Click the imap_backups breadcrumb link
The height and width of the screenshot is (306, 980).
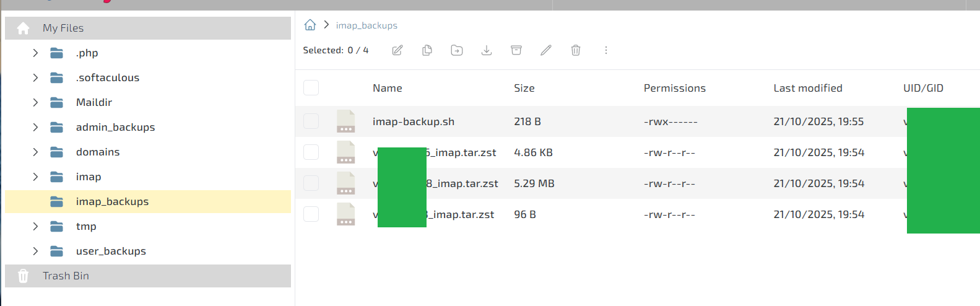[x=366, y=25]
